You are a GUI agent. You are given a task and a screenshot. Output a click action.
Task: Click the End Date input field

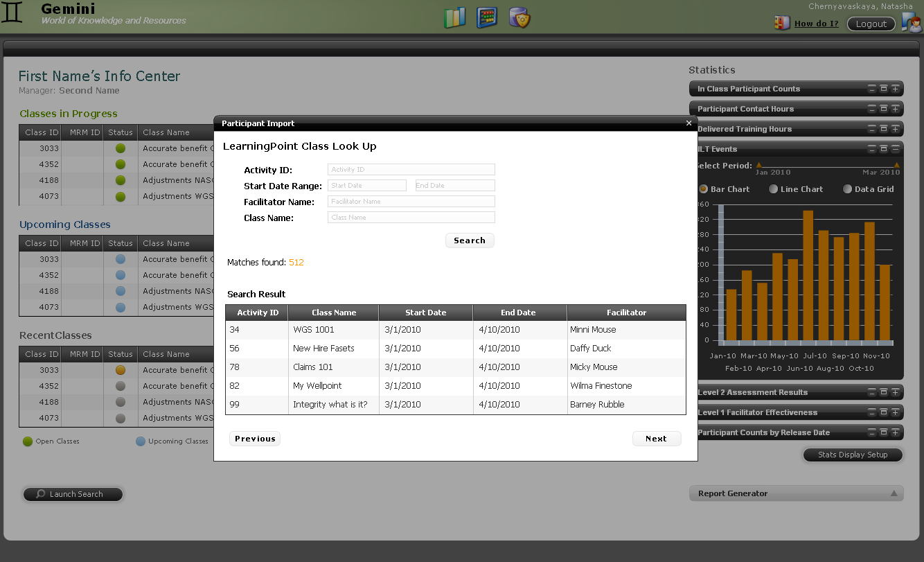(x=455, y=185)
